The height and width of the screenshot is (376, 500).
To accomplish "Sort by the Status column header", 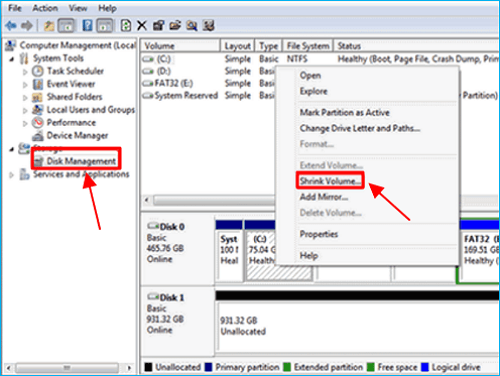I will point(416,46).
